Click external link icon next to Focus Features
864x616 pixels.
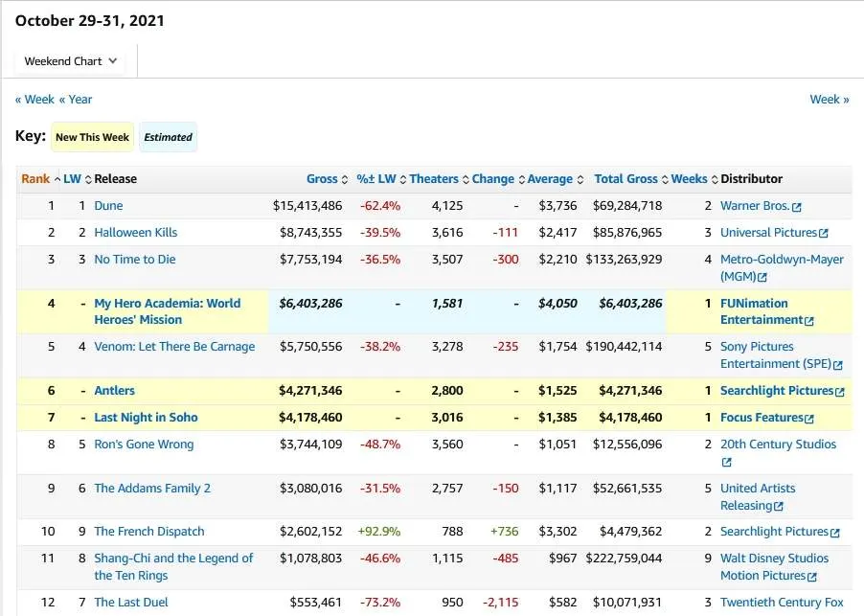[x=809, y=419]
